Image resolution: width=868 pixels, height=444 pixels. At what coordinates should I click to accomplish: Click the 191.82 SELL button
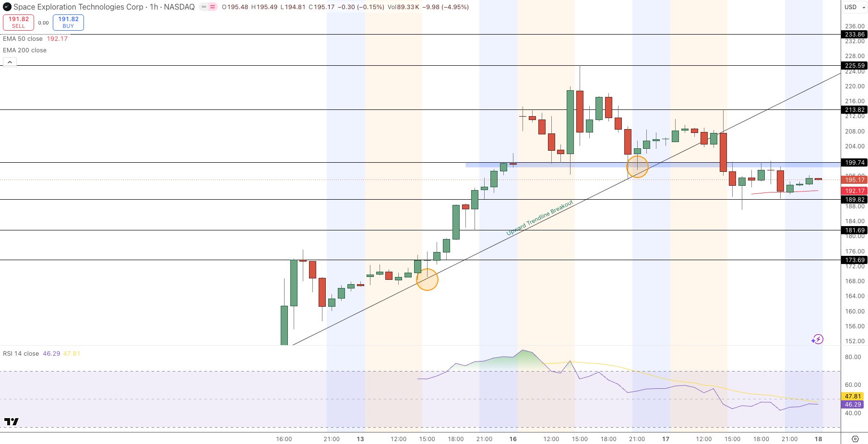tap(19, 23)
